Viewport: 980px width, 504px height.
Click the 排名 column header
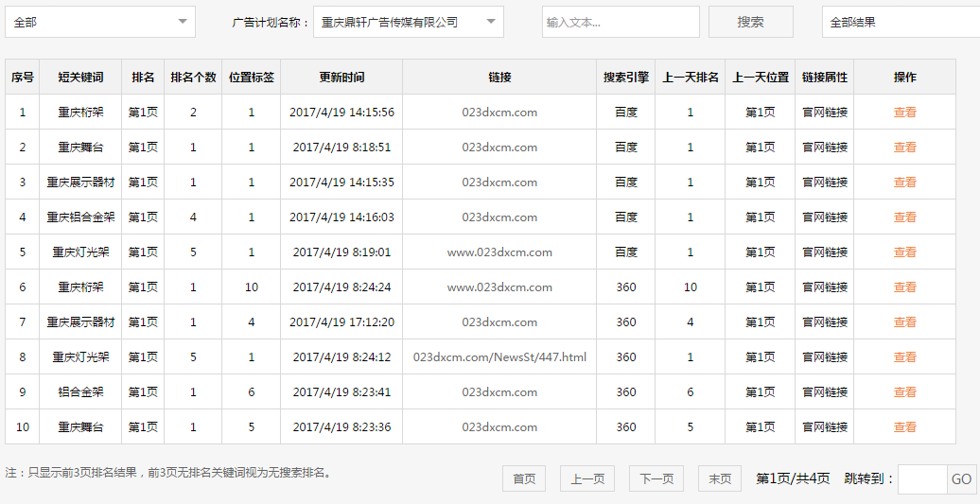[143, 77]
